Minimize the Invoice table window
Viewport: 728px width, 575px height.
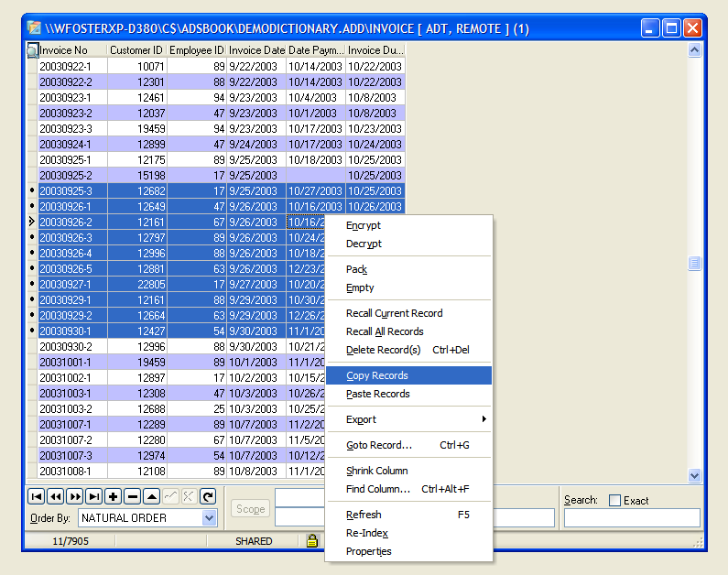[650, 28]
